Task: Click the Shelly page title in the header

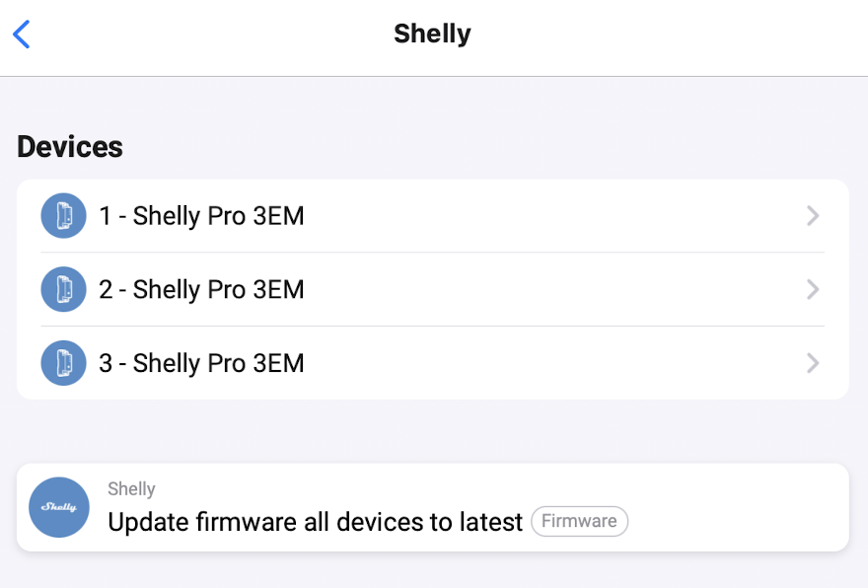Action: [x=432, y=34]
